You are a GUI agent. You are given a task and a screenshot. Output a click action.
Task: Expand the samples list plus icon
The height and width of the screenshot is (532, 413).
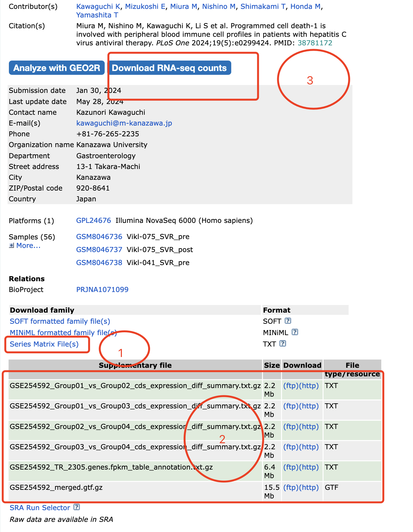coord(11,245)
